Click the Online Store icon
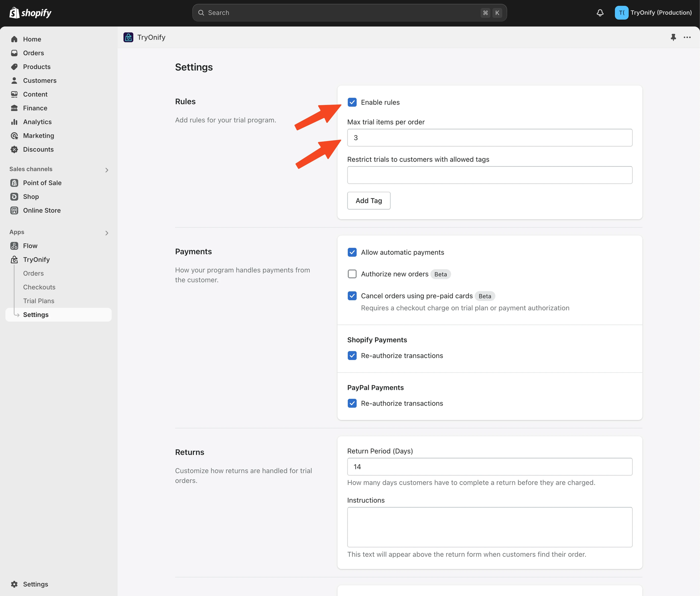 point(14,210)
